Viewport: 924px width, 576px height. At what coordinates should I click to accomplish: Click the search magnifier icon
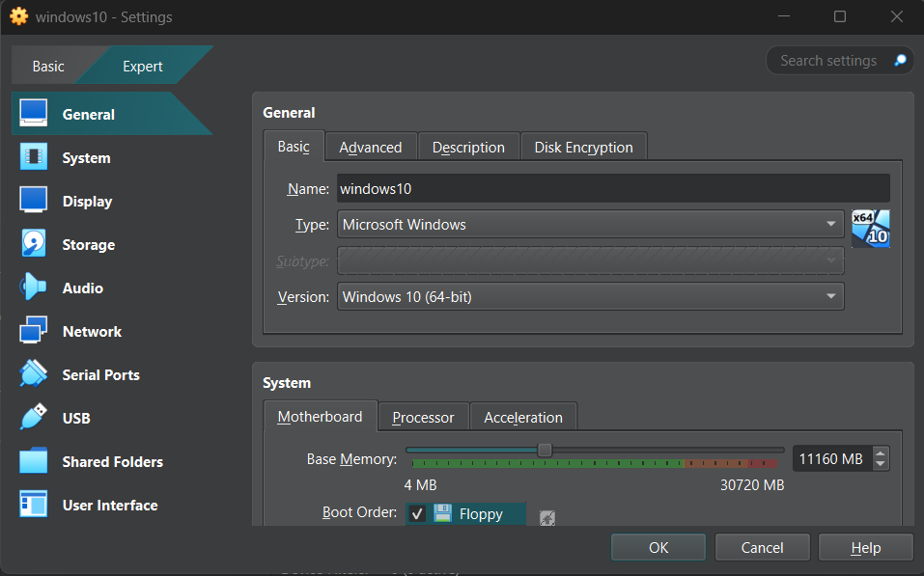click(x=900, y=60)
